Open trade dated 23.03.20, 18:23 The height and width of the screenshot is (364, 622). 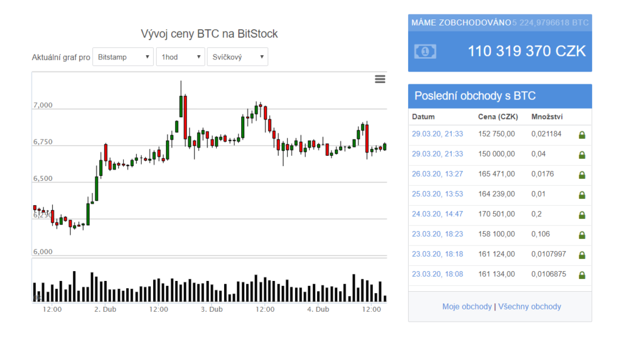[x=437, y=234]
